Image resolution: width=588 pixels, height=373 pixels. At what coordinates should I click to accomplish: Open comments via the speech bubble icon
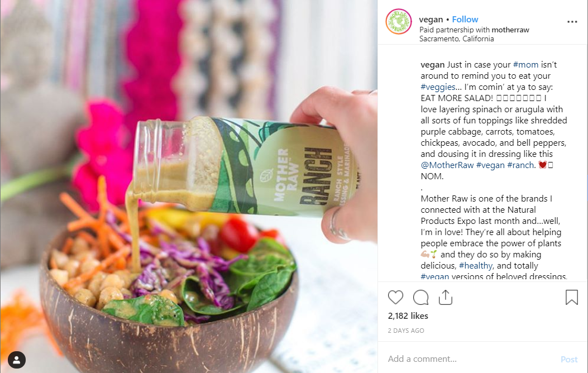click(x=420, y=297)
